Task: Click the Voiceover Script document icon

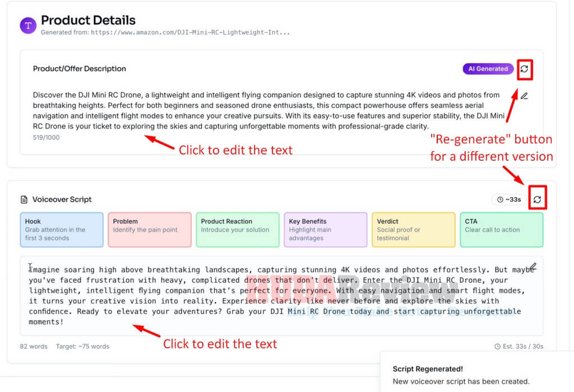Action: point(24,199)
